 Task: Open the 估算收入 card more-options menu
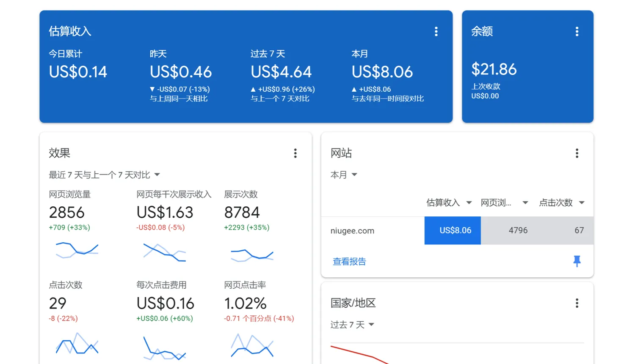click(x=436, y=31)
